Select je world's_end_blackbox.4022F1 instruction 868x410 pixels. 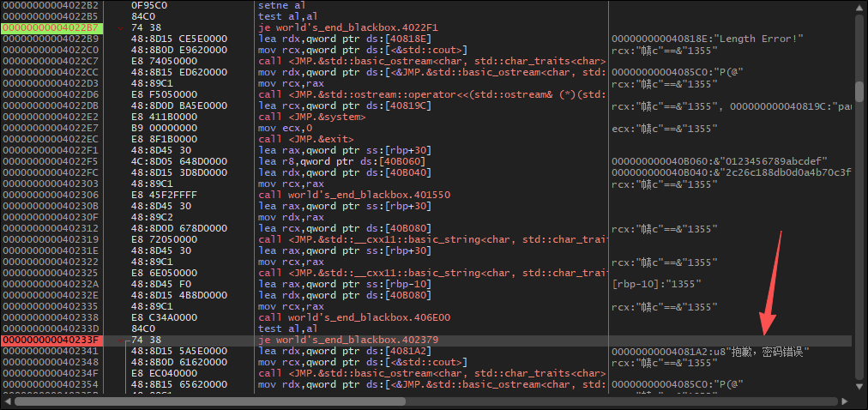tap(338, 27)
